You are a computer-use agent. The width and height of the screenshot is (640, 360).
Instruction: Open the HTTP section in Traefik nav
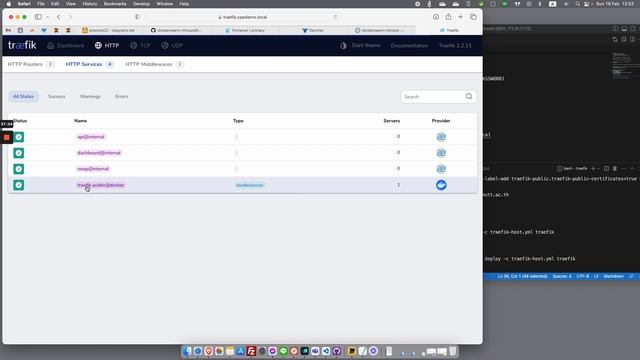(x=107, y=46)
